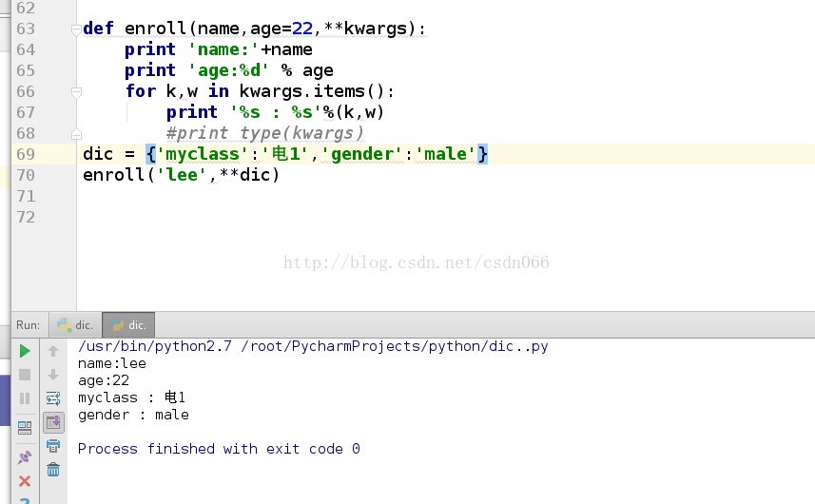The height and width of the screenshot is (504, 815).
Task: Switch to the dic. tab with green dot
Action: click(x=76, y=324)
